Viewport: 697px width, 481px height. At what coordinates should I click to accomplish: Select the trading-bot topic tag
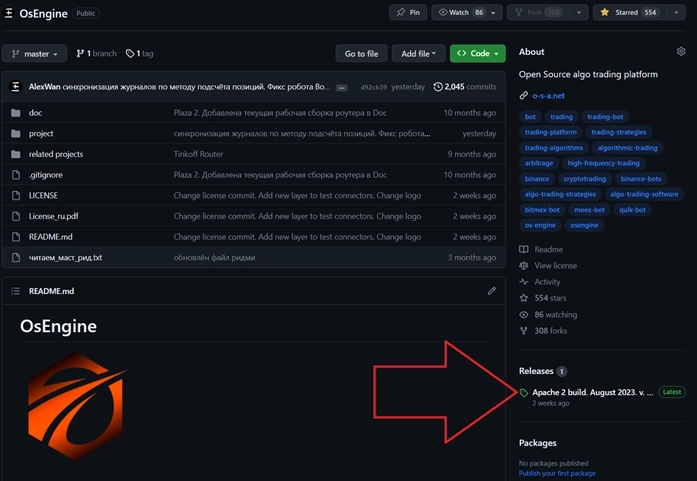coord(605,117)
